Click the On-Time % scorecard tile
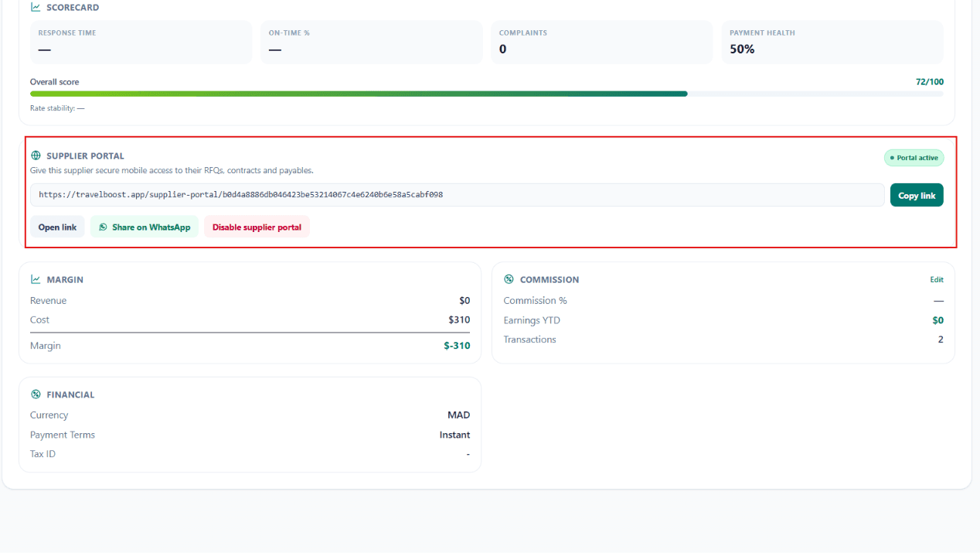This screenshot has width=980, height=553. [x=372, y=43]
